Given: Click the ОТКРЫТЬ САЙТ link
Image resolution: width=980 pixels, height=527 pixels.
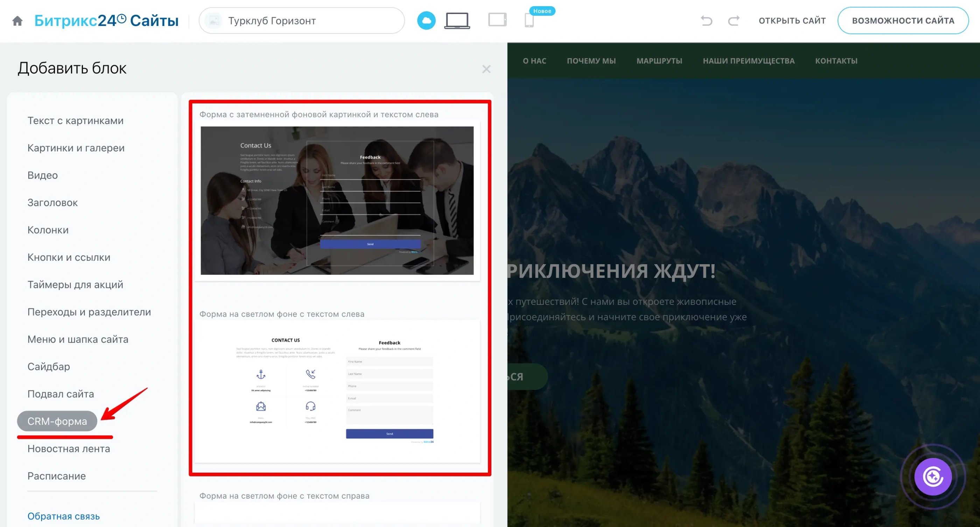Looking at the screenshot, I should coord(792,21).
